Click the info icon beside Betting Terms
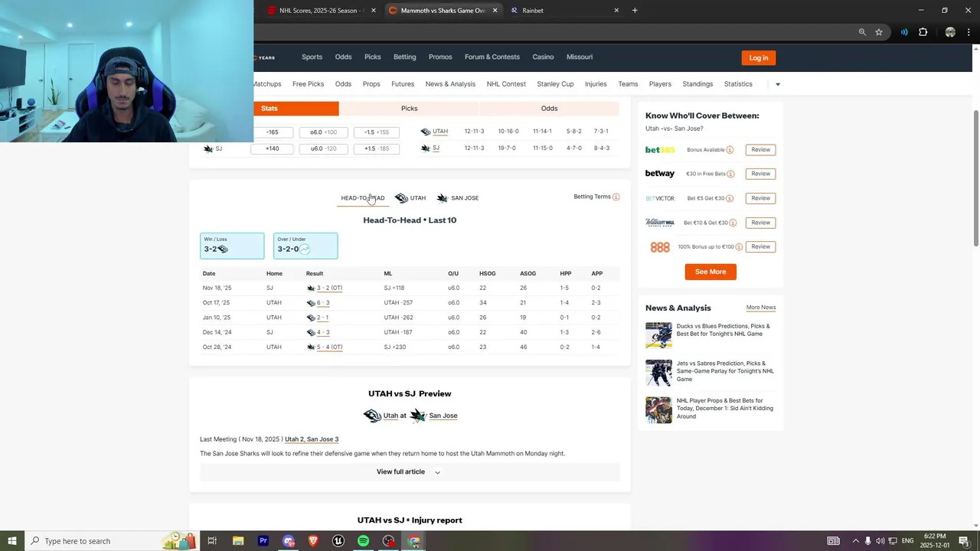The image size is (980, 551). point(616,197)
